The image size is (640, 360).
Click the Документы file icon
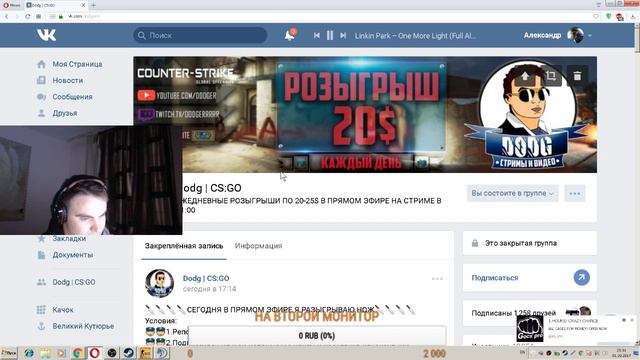click(x=41, y=255)
